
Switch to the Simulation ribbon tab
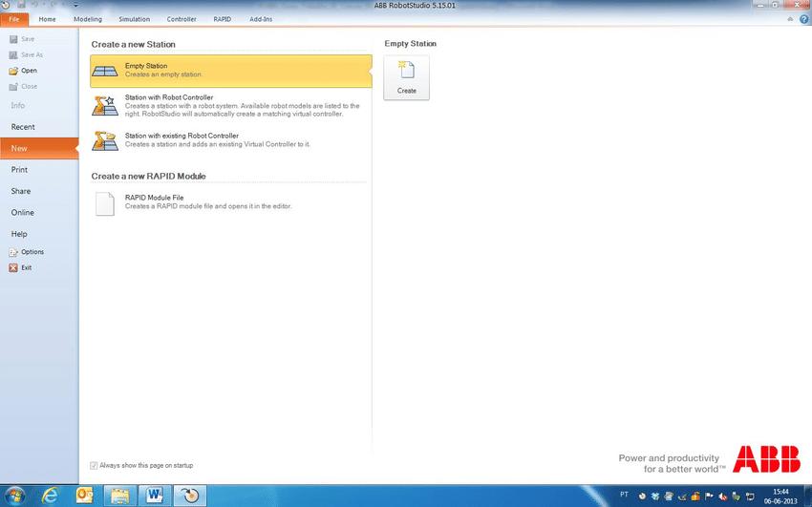(134, 19)
